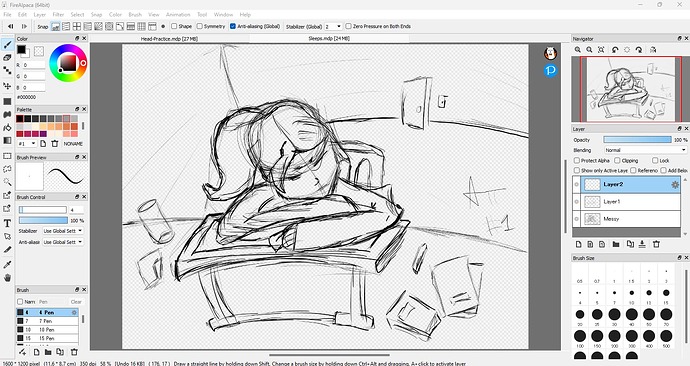
Task: Click the Snap button in toolbar
Action: pyautogui.click(x=43, y=26)
